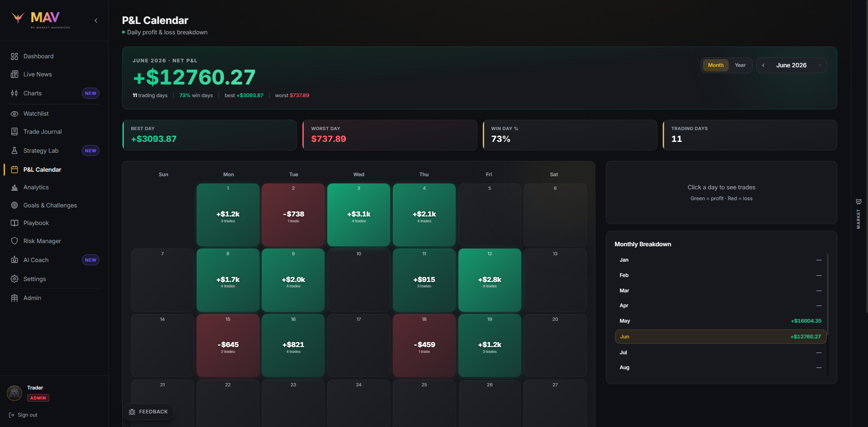Select June 1 day cell +$1.2k
Screen dimensions: 868x427
[228, 215]
